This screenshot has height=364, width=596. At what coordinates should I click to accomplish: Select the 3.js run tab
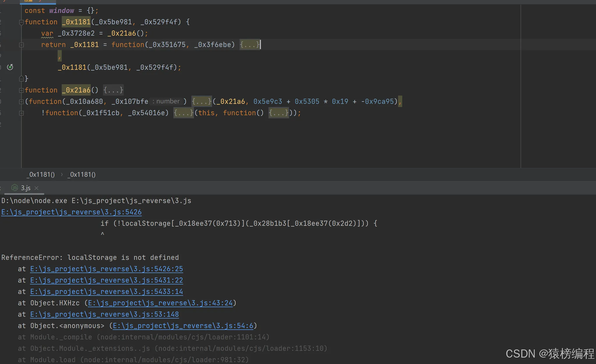[26, 188]
